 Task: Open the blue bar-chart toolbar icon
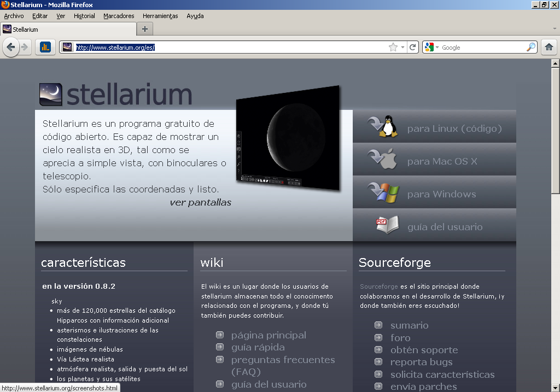(45, 47)
